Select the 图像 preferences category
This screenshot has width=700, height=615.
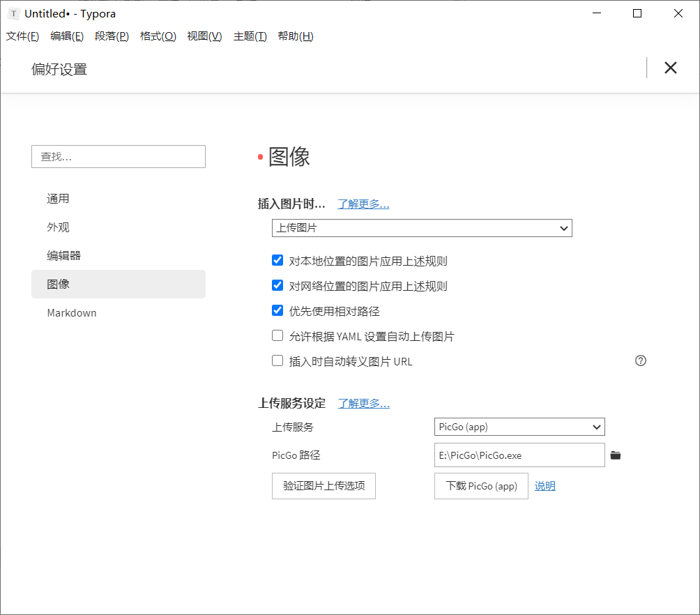119,284
